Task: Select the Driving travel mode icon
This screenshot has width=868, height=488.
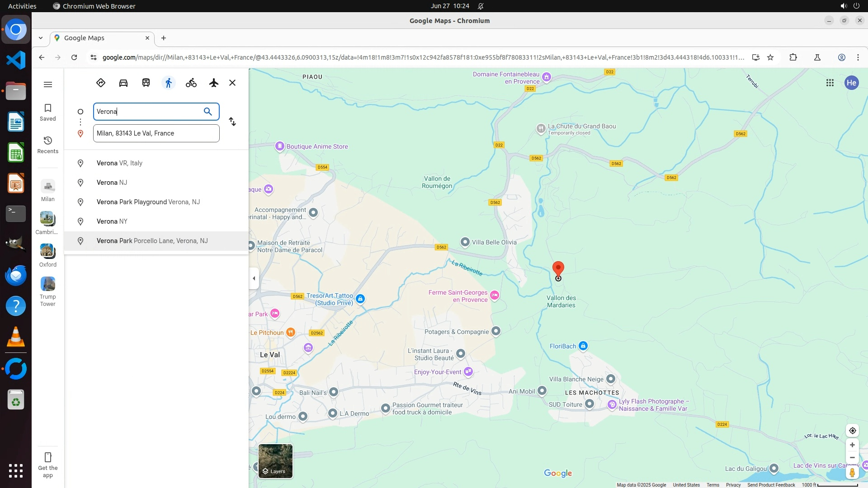Action: point(123,83)
